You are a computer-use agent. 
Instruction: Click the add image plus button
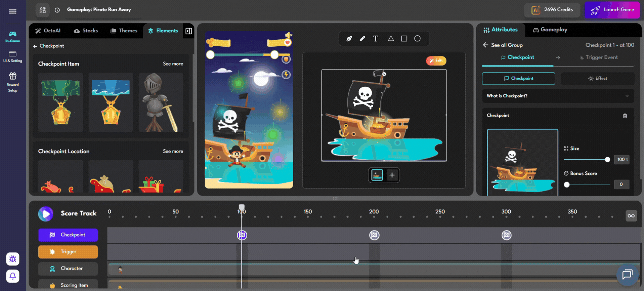[392, 175]
